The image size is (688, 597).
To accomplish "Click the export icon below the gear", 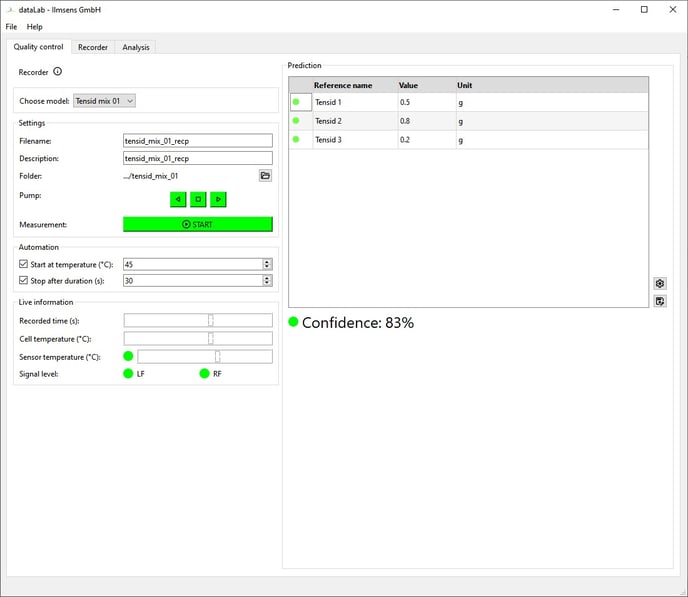I will pyautogui.click(x=660, y=301).
